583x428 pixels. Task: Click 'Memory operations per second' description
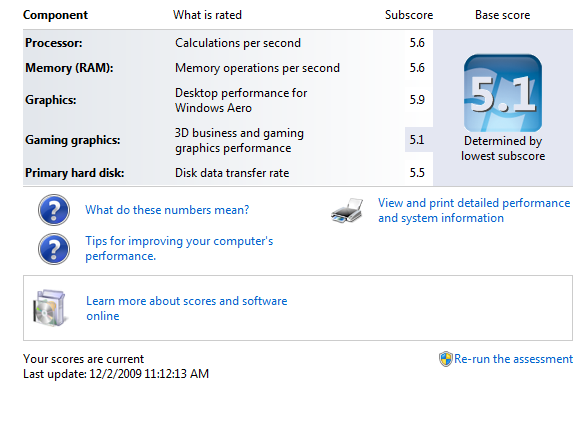coord(257,68)
